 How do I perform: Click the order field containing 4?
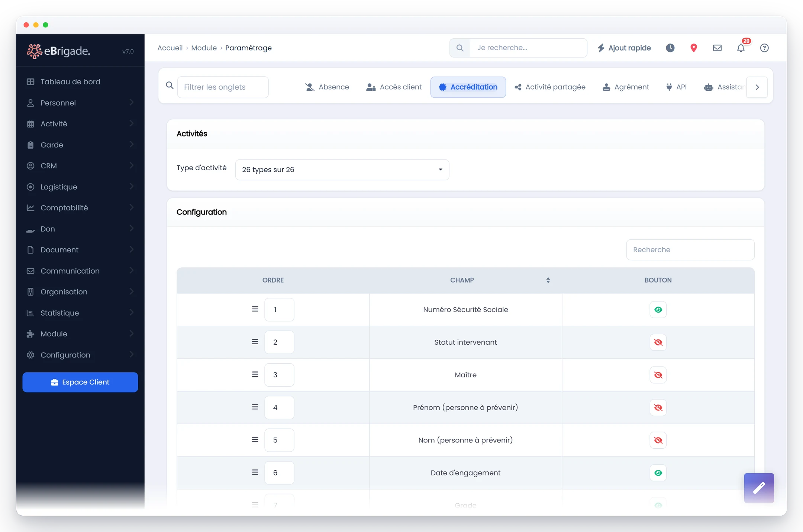tap(279, 407)
